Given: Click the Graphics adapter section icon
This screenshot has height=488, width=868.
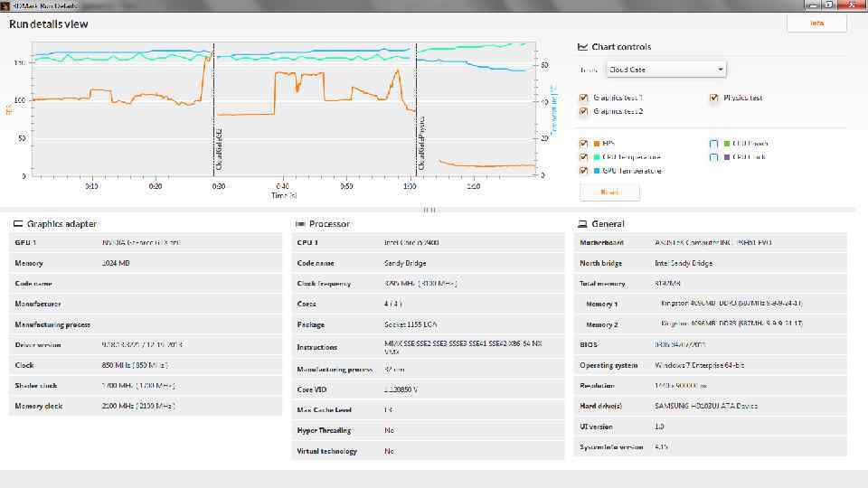Looking at the screenshot, I should click(18, 224).
